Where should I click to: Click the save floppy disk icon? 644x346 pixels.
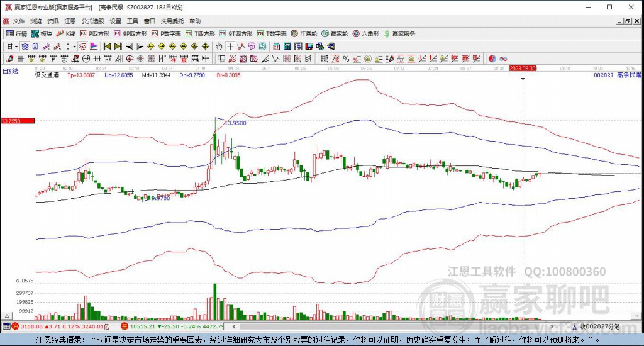point(309,47)
